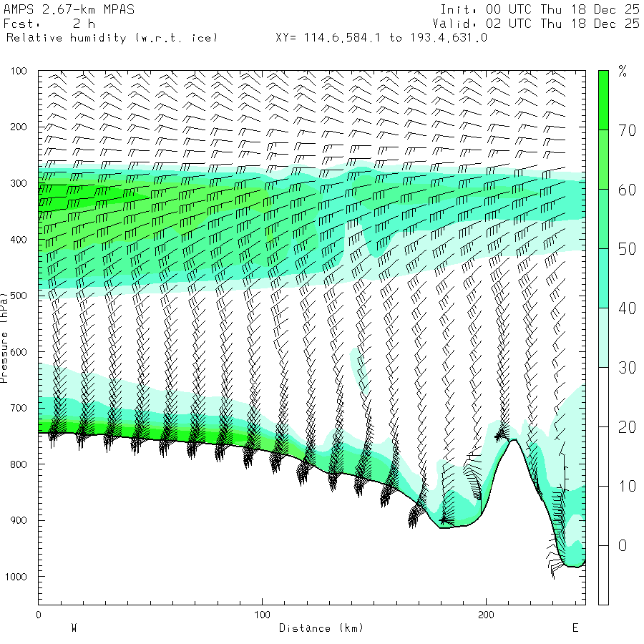Viewport: 644px width, 644px height.
Task: Click the white 10-20% colorbar segment
Action: (603, 457)
